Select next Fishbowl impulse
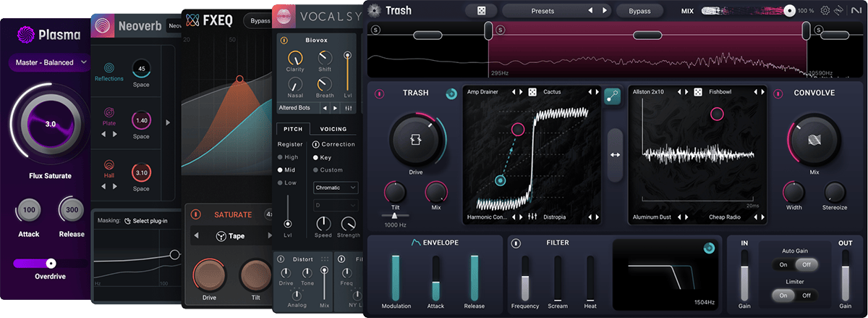The image size is (868, 318). pos(763,92)
